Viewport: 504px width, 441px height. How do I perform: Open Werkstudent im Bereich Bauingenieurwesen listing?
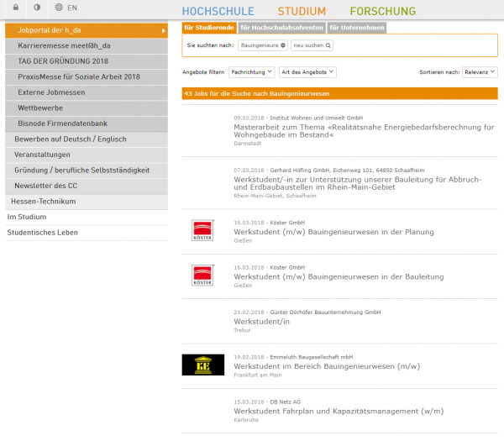tap(327, 366)
